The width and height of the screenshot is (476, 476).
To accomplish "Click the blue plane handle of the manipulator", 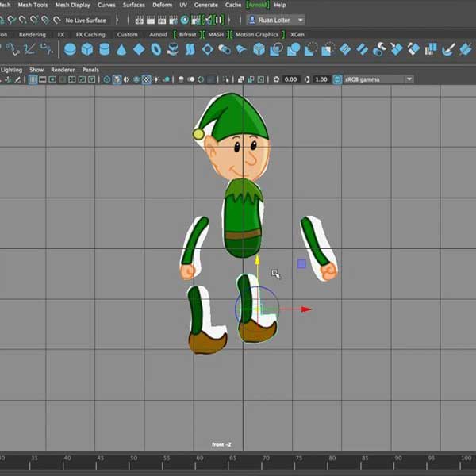I will click(x=301, y=263).
